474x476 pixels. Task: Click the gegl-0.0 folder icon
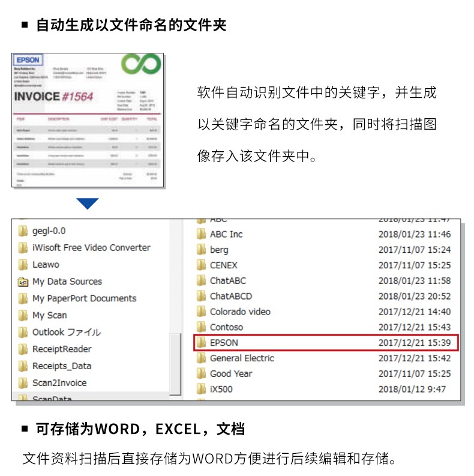click(x=23, y=231)
